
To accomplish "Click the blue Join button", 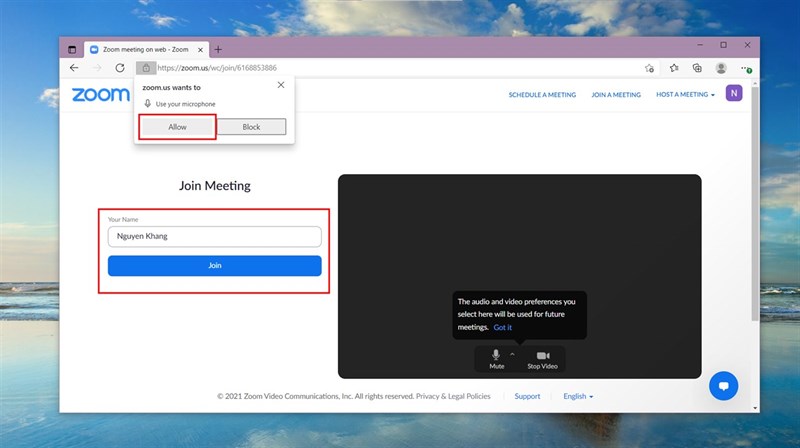I will point(214,266).
